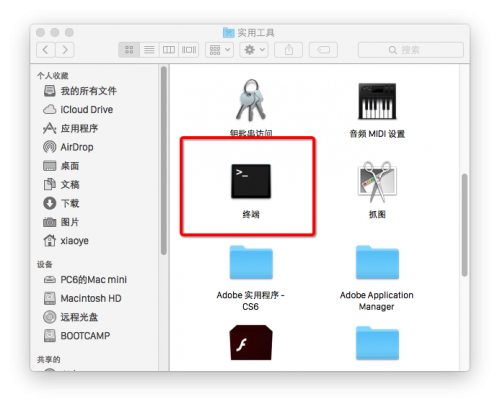Open the Grab (抓图) scissors icon
The image size is (500, 407).
[377, 182]
